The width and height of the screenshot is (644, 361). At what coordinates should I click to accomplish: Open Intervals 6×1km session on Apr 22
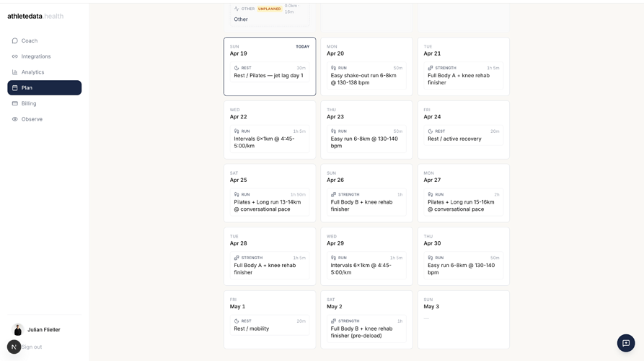[270, 139]
